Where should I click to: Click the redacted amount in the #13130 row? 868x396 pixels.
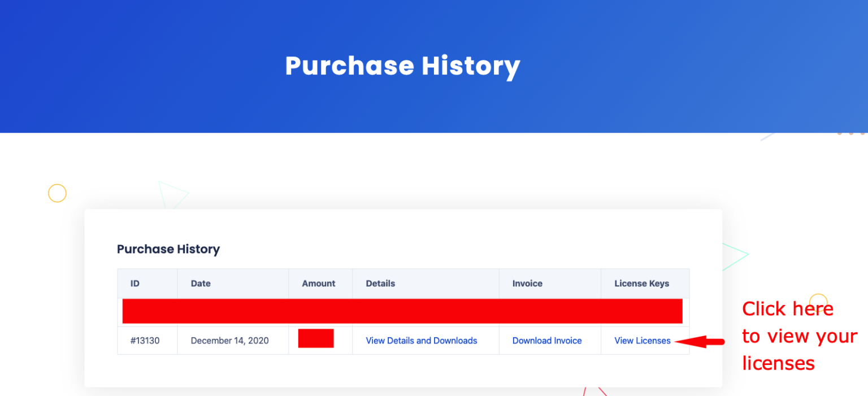(316, 338)
